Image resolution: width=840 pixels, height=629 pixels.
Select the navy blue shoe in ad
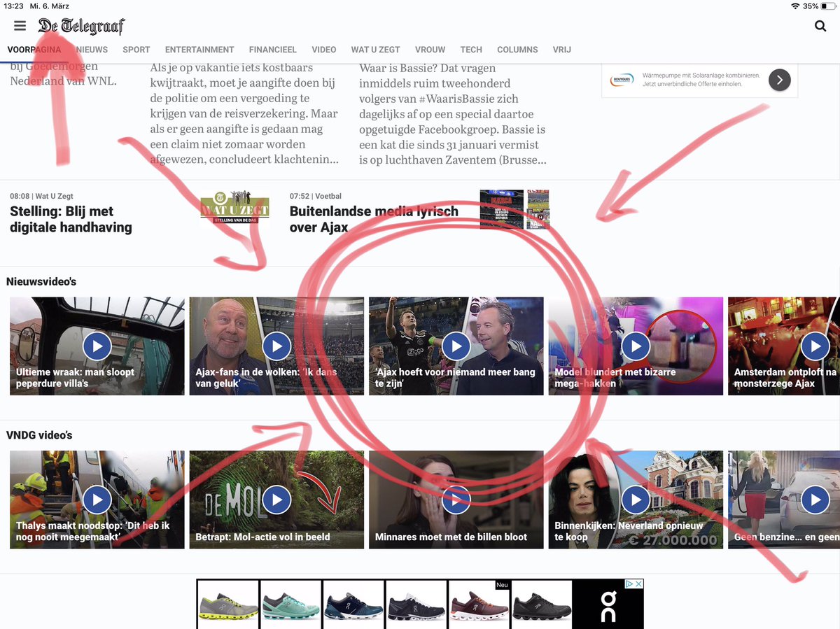tap(353, 605)
